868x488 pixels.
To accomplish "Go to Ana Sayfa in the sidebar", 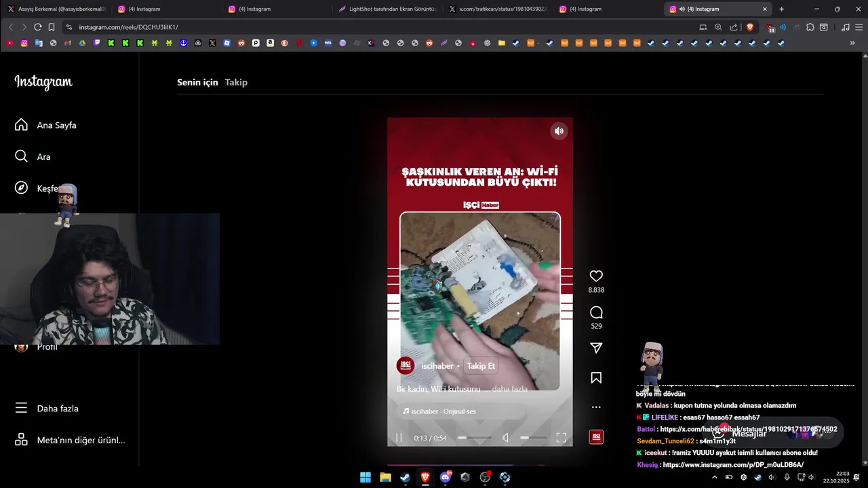I will (46, 125).
